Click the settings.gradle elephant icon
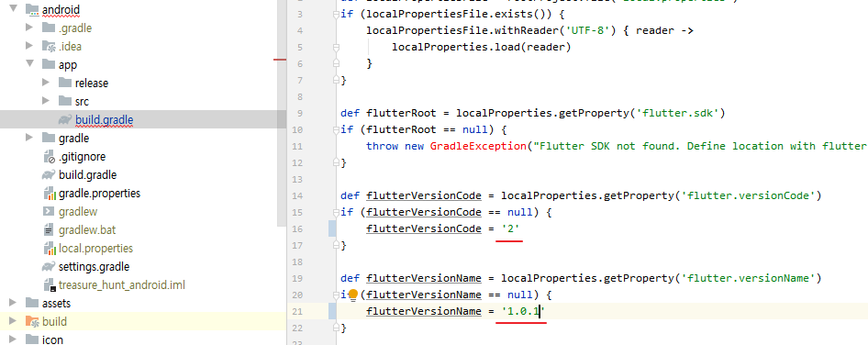This screenshot has width=868, height=345. [49, 266]
